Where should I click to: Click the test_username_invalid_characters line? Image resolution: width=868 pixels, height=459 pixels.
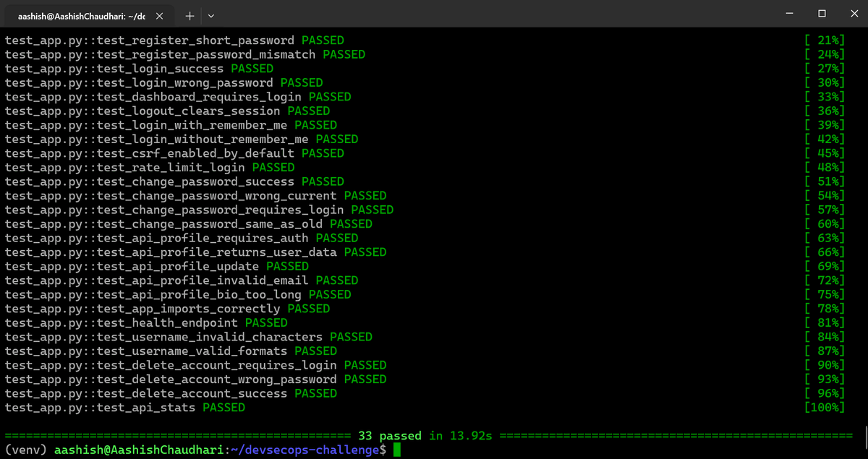coord(189,336)
